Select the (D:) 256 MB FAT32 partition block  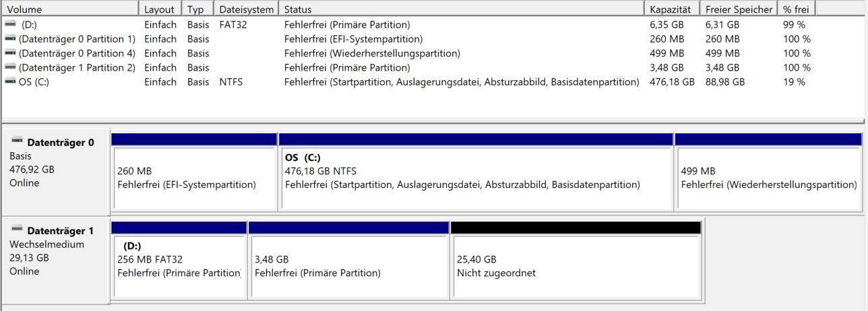click(179, 266)
